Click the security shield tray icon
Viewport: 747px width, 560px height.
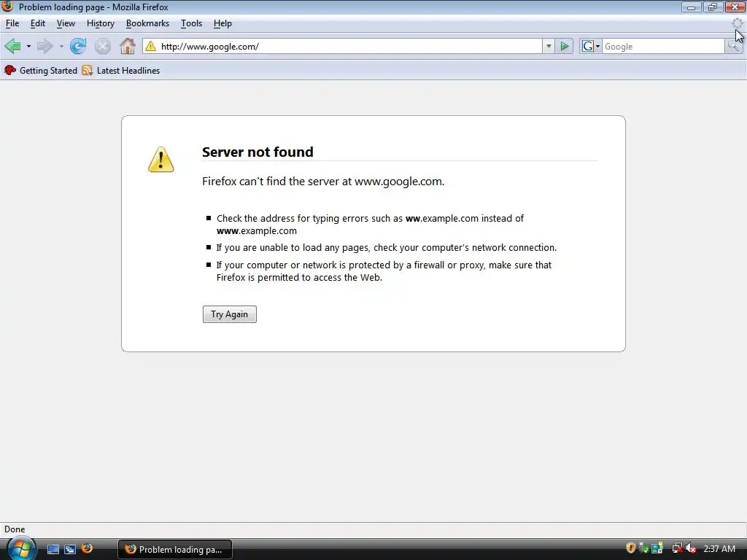click(631, 548)
